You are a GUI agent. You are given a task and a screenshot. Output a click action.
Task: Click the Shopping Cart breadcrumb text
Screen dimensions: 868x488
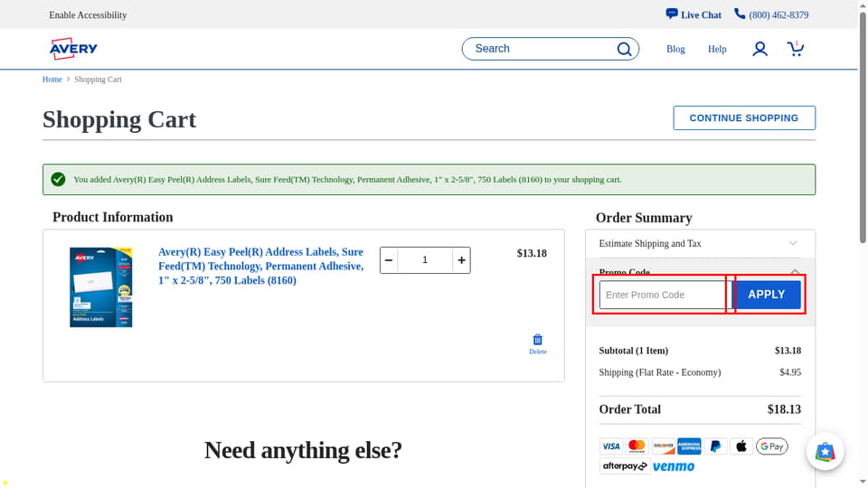pos(98,80)
